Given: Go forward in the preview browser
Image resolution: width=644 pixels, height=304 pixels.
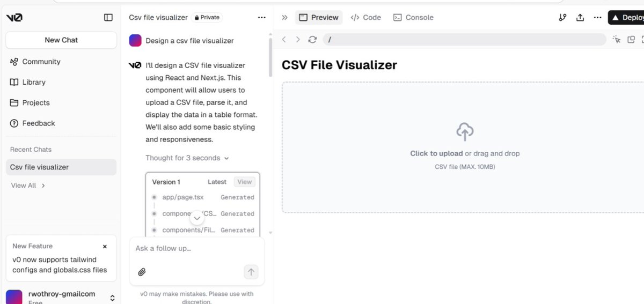Looking at the screenshot, I should pyautogui.click(x=298, y=40).
